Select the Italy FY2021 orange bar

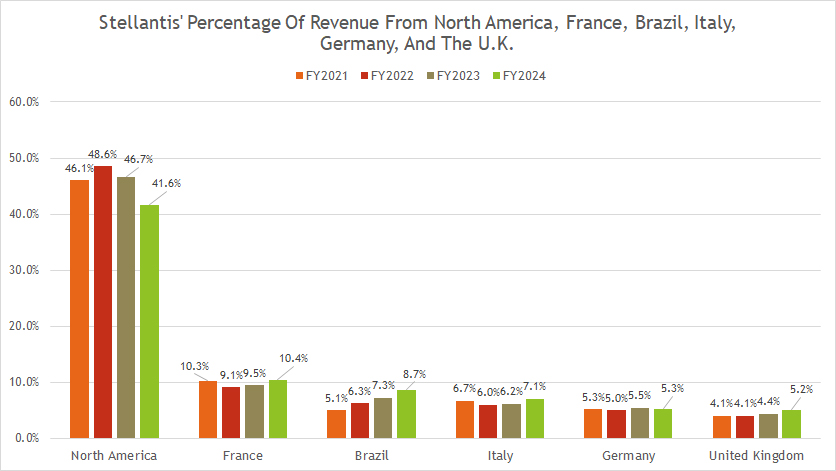[465, 420]
